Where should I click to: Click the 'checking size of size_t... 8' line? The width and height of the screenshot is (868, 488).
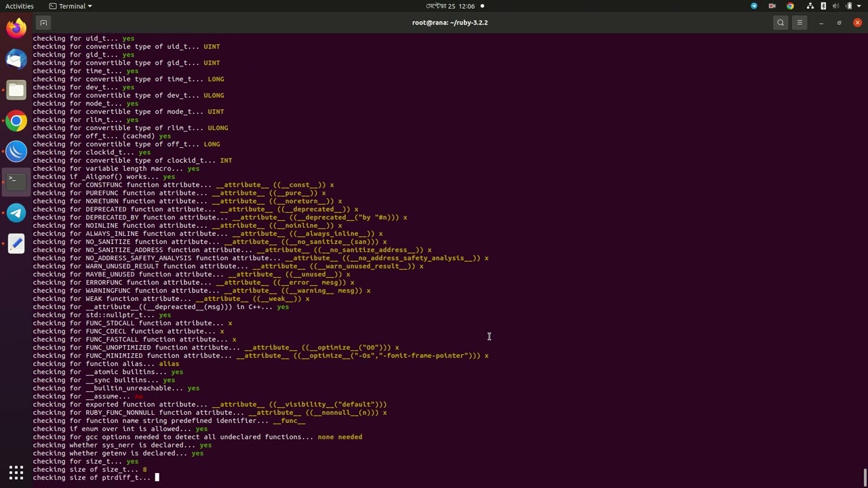(x=90, y=470)
